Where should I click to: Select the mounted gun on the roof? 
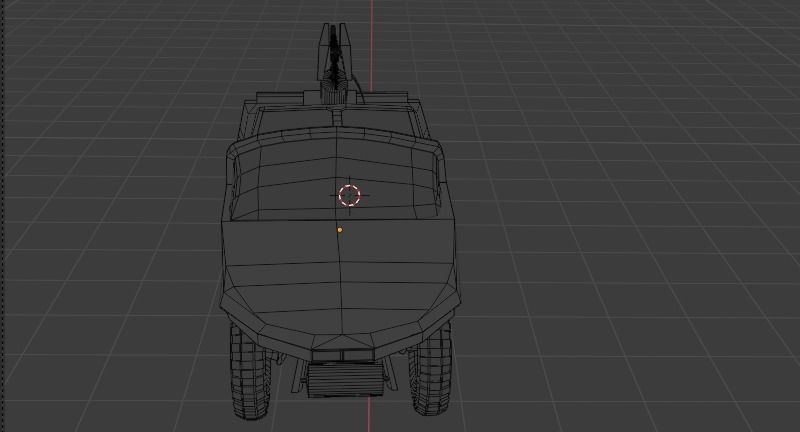click(334, 62)
